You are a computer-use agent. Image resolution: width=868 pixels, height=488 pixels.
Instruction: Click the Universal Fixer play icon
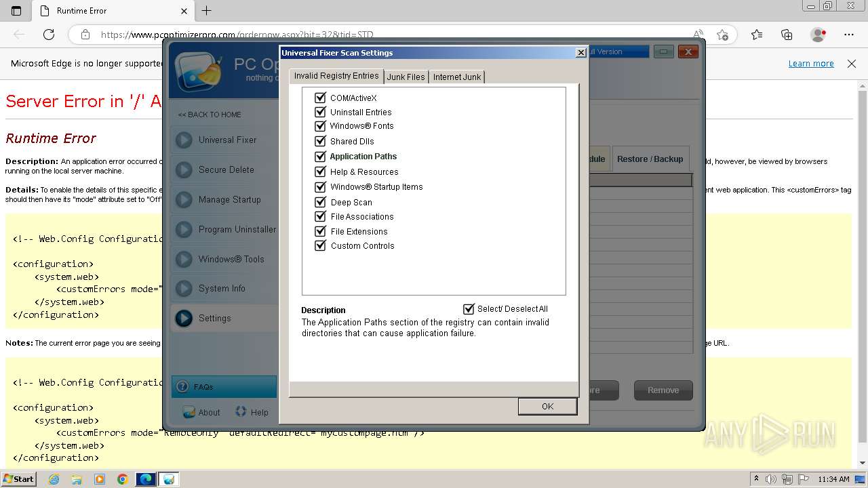click(184, 140)
